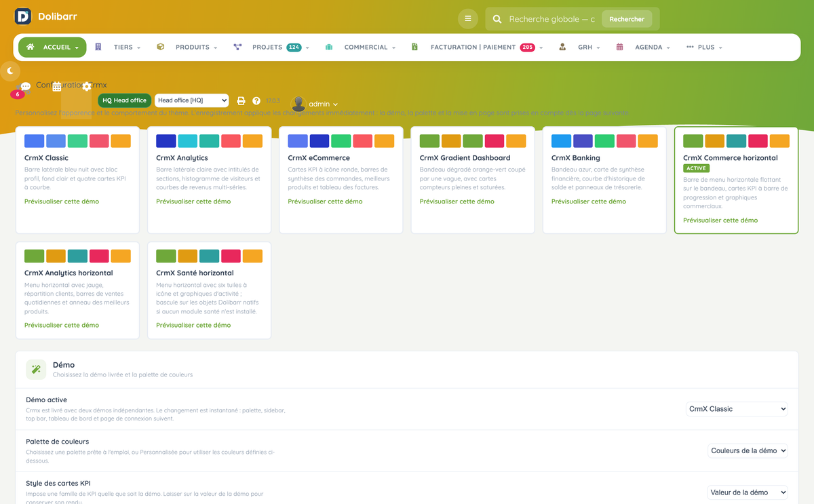The width and height of the screenshot is (814, 504).
Task: Click the print page icon
Action: click(x=241, y=100)
